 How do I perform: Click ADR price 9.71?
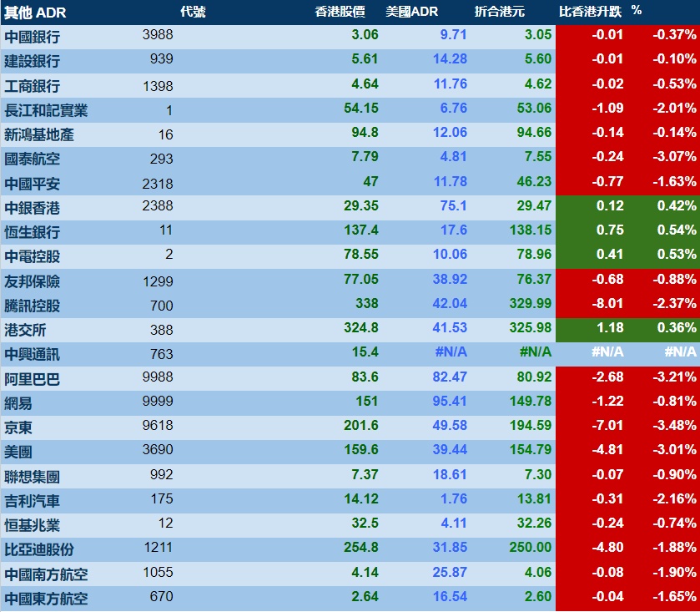(454, 34)
